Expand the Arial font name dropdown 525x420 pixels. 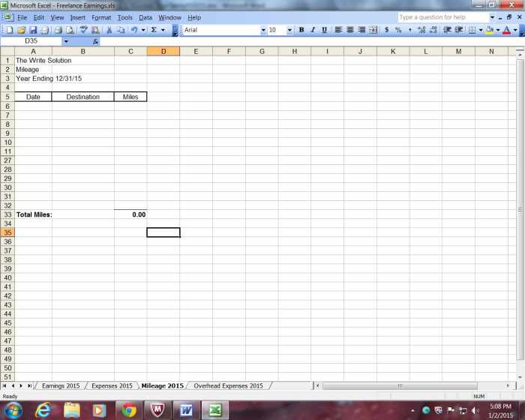pyautogui.click(x=263, y=30)
